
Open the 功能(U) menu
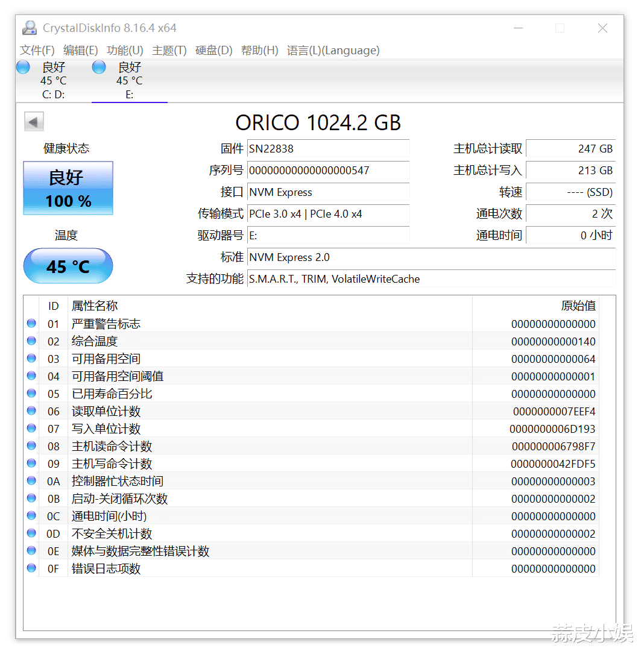[125, 50]
